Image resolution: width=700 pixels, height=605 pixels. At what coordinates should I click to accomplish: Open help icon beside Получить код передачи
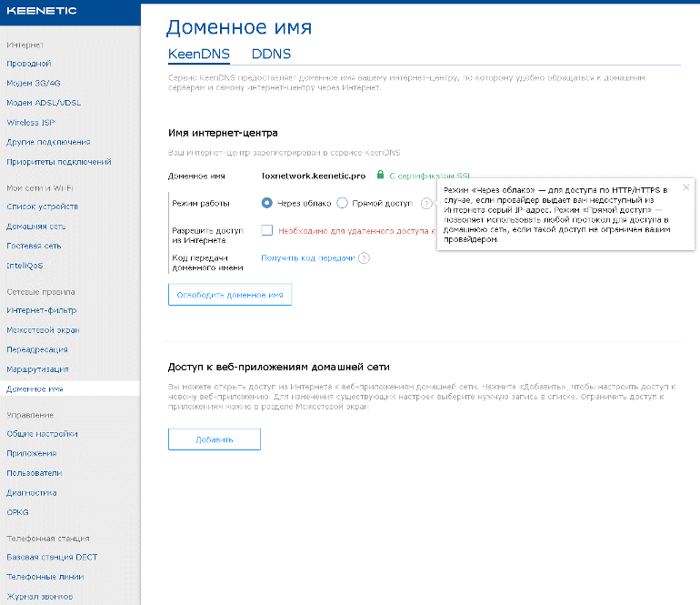[364, 258]
